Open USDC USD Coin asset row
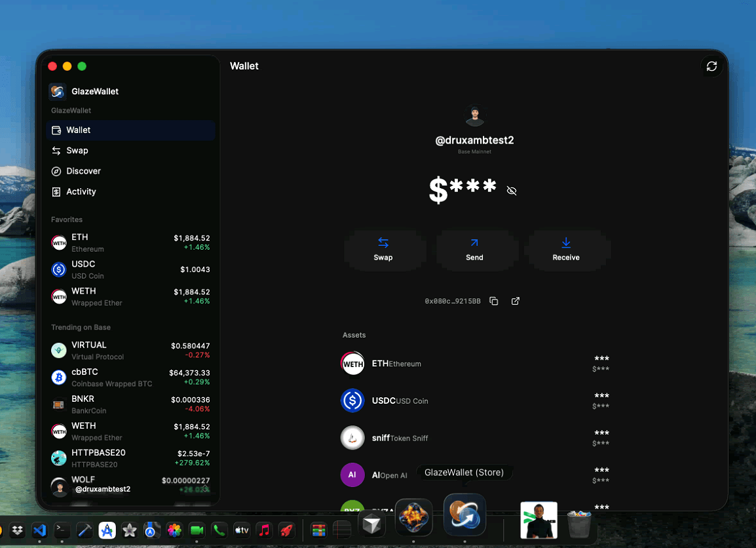 pyautogui.click(x=475, y=401)
